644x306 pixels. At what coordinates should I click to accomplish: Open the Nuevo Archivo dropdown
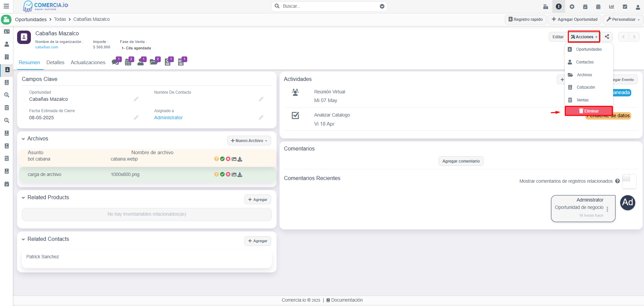(249, 141)
